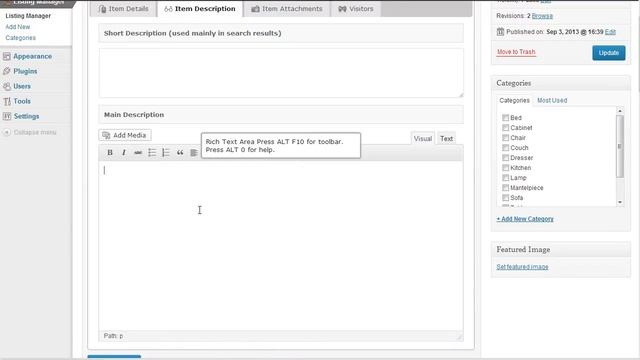Check the Mantelpiece category
640x360 pixels.
pyautogui.click(x=505, y=188)
